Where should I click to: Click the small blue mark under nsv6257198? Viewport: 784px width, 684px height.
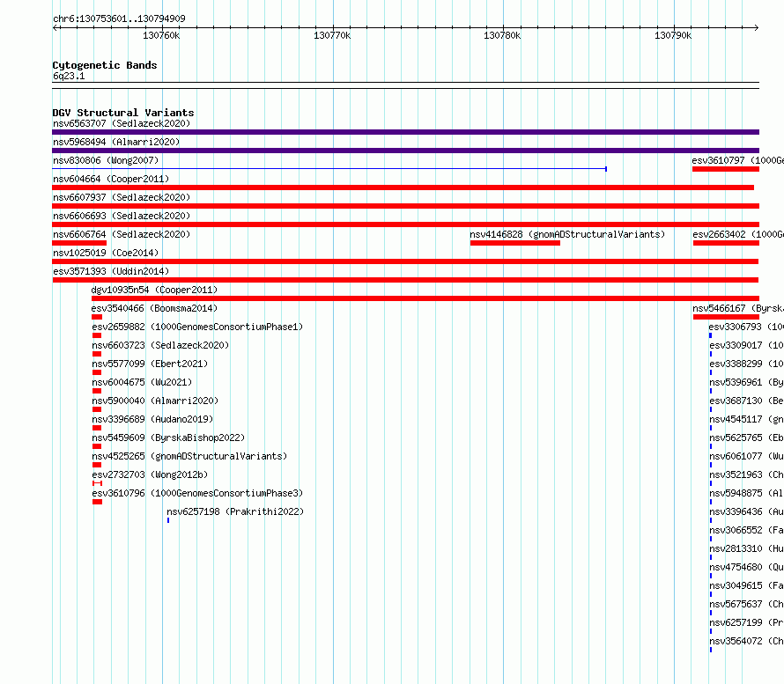[x=168, y=520]
